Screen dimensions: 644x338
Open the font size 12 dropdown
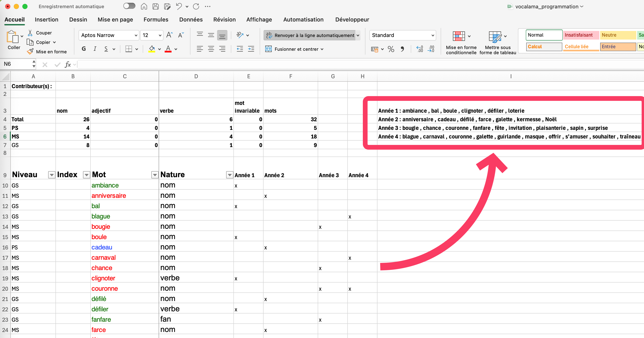160,35
